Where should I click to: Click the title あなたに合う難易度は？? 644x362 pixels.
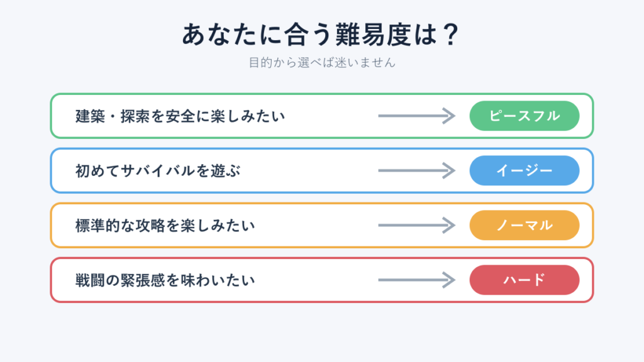point(321,35)
